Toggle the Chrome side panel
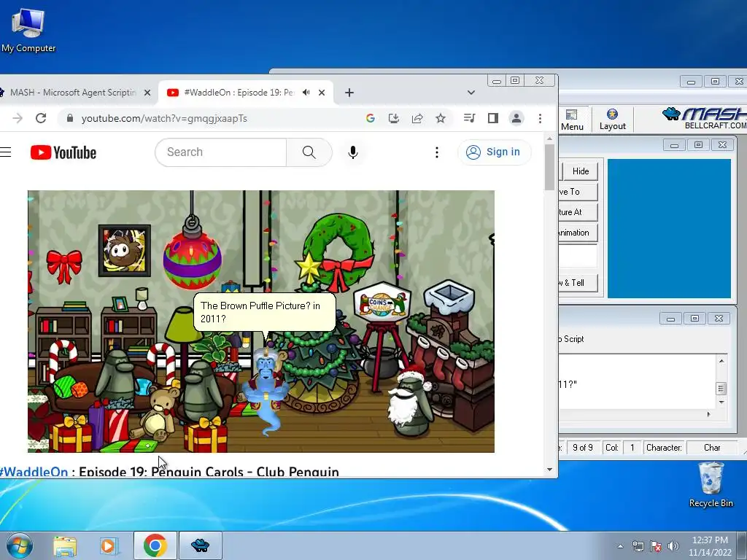This screenshot has width=747, height=560. 492,118
